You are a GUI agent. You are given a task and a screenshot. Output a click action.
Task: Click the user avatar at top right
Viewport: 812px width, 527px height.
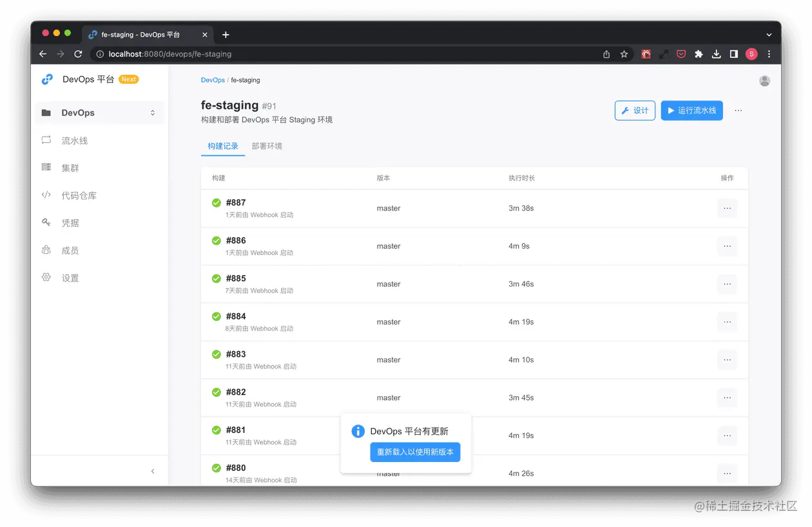pyautogui.click(x=764, y=81)
